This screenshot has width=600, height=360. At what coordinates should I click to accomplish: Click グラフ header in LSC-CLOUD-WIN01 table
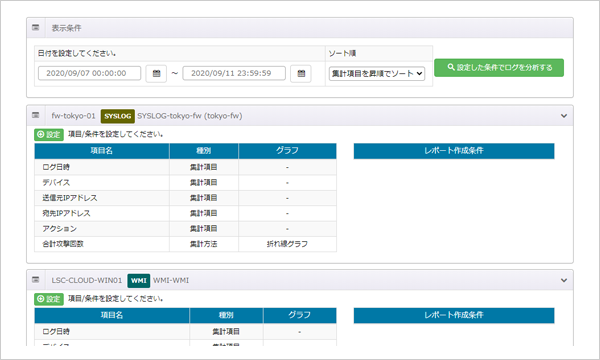(300, 315)
